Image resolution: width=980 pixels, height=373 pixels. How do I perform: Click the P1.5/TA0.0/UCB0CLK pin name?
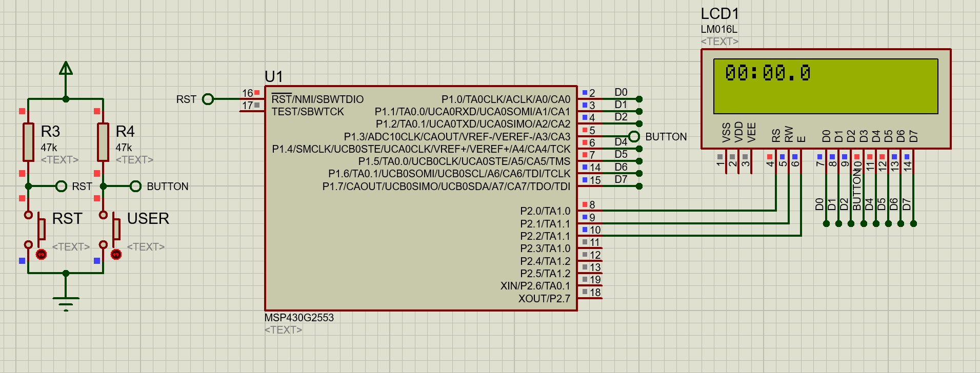(464, 161)
